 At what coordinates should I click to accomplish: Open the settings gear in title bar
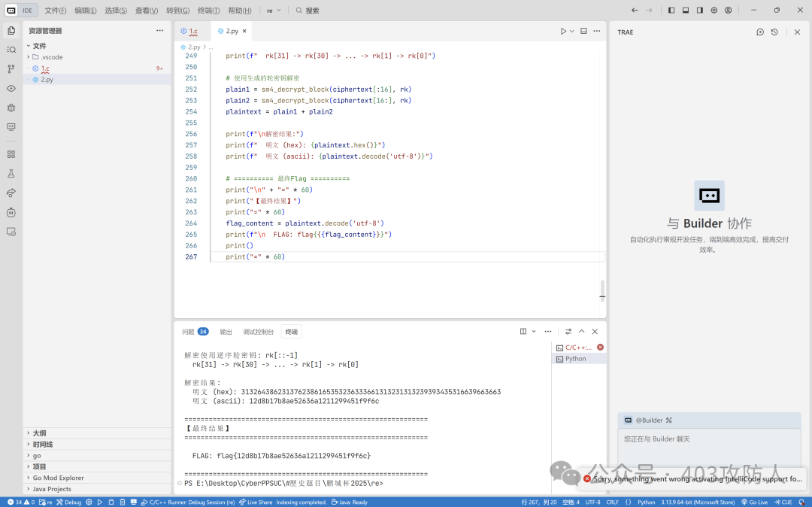coord(714,11)
